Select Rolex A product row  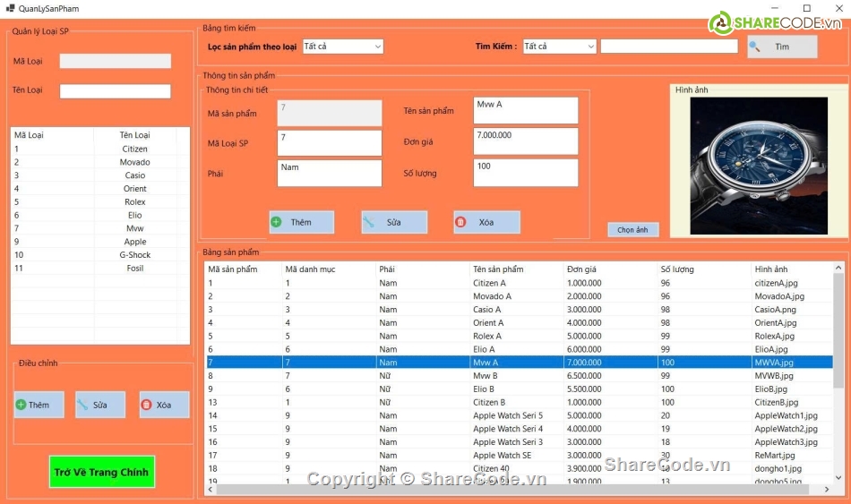pyautogui.click(x=519, y=337)
